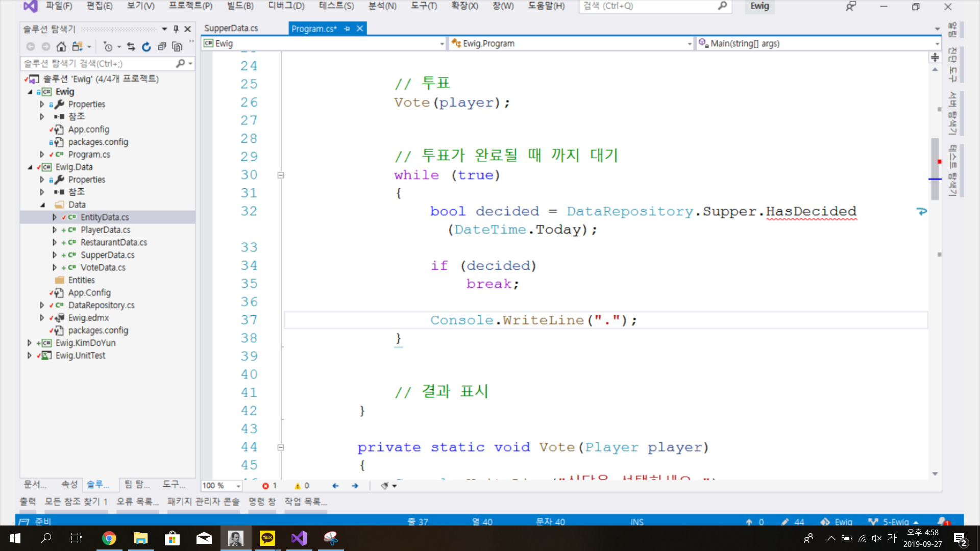Open the Main(string[] args) member dropdown
This screenshot has height=551, width=980.
click(x=937, y=44)
